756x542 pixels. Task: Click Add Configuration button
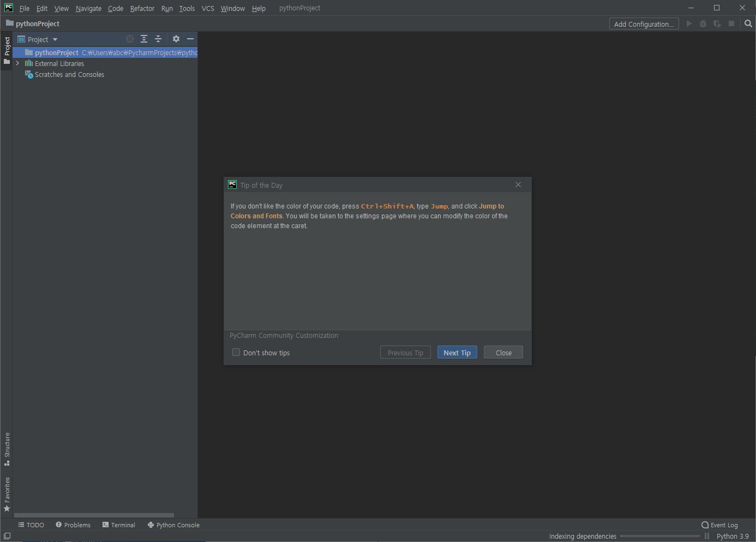[644, 24]
